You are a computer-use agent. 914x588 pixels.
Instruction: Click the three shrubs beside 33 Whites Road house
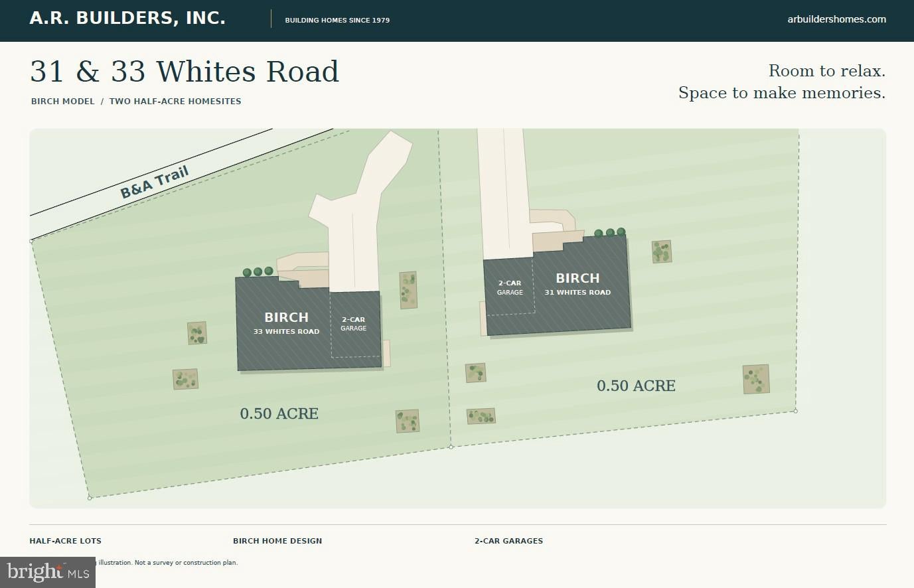coord(258,271)
